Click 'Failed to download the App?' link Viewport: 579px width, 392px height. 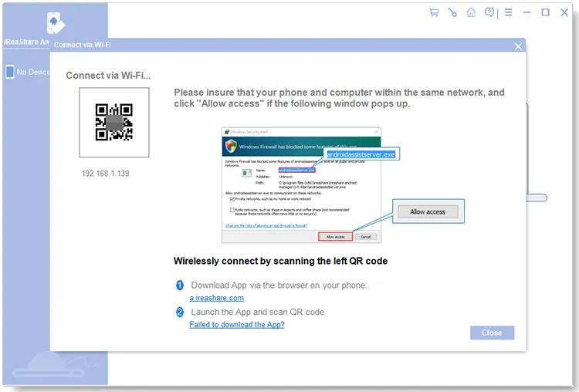click(237, 324)
